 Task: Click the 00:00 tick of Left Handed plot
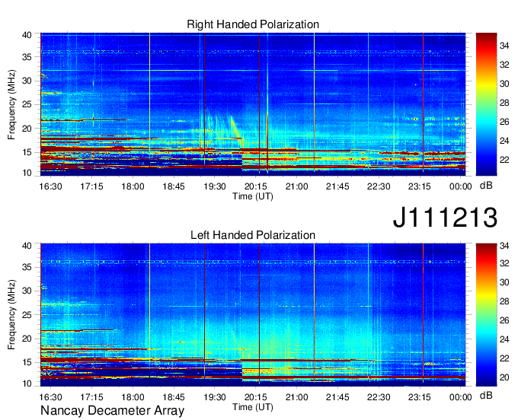pyautogui.click(x=460, y=397)
